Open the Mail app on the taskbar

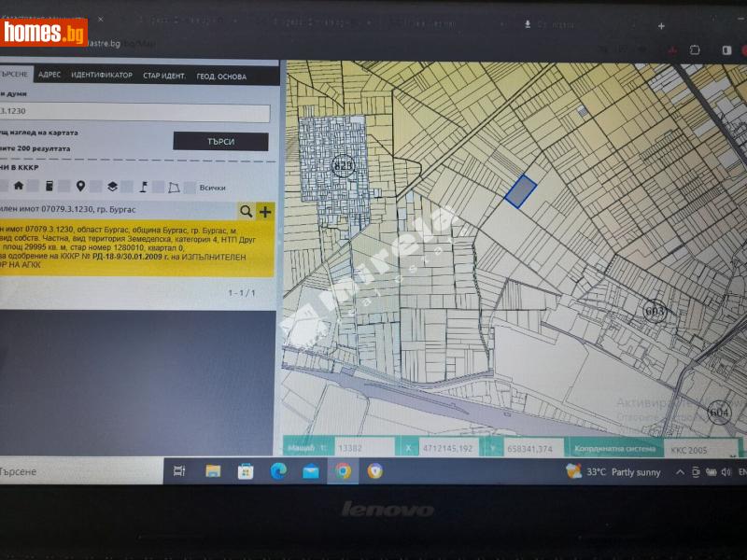[x=311, y=471]
